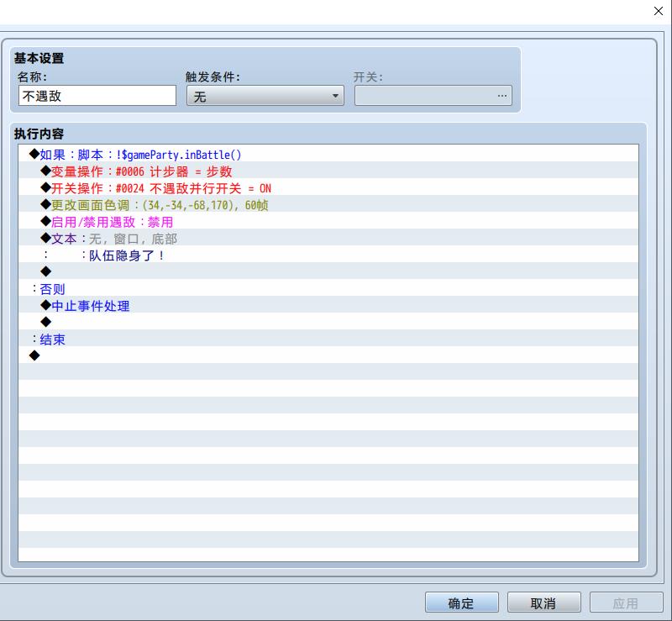Select the 如果：脚本 $gameParty.inBattle() command line
Screen dimensions: 672x621
tap(328, 155)
